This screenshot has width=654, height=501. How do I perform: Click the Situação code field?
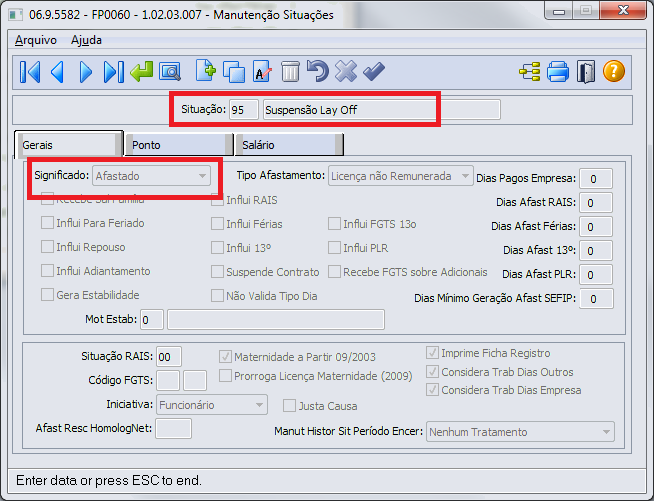(x=244, y=110)
